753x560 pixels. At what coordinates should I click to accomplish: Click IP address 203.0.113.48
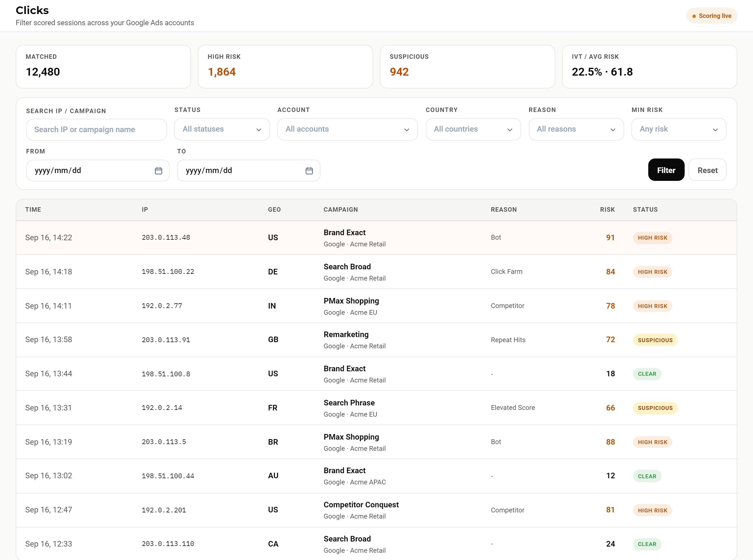click(x=166, y=237)
